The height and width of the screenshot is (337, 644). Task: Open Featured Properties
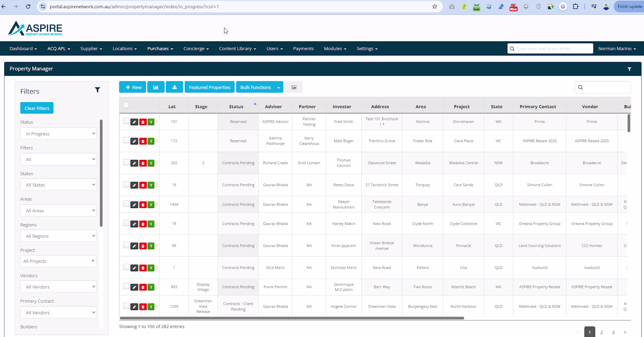click(209, 87)
